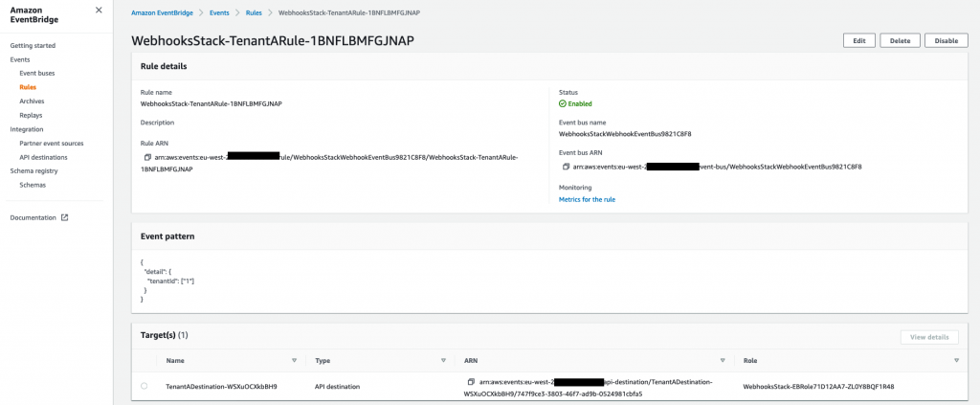This screenshot has width=980, height=405.
Task: Click the Target(s) panel heading
Action: click(165, 335)
